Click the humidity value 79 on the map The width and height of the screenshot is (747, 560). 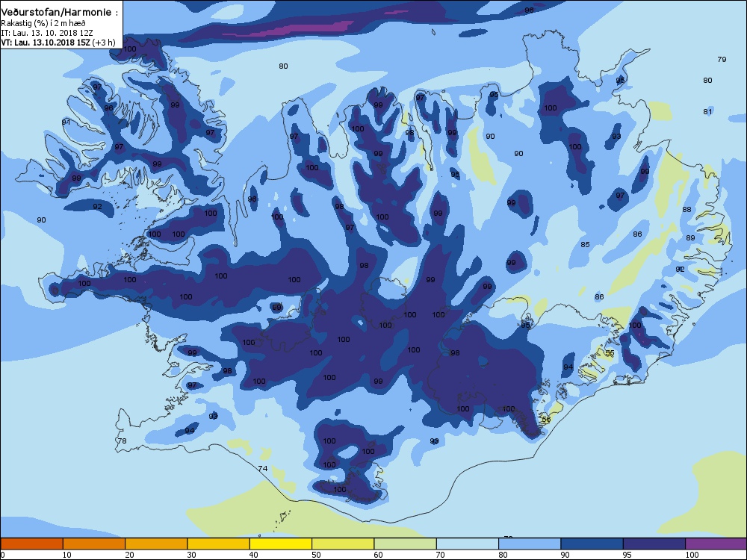[x=722, y=59]
